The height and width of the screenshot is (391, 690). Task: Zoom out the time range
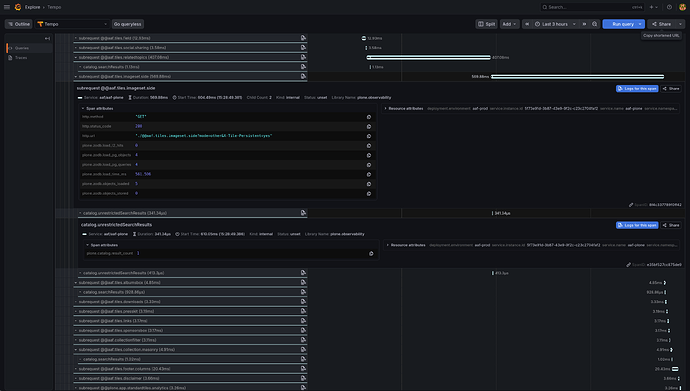point(595,24)
